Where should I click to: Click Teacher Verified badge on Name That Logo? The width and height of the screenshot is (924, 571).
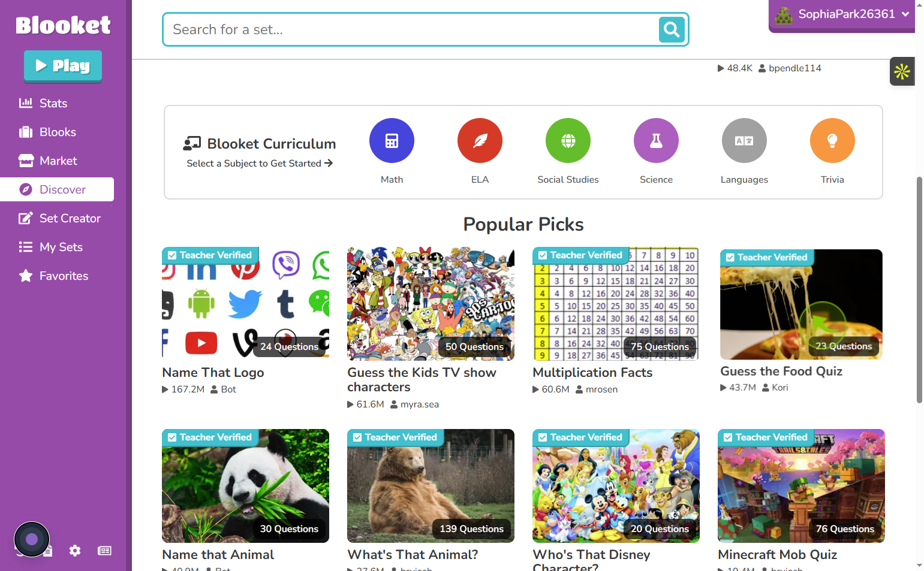pos(210,255)
